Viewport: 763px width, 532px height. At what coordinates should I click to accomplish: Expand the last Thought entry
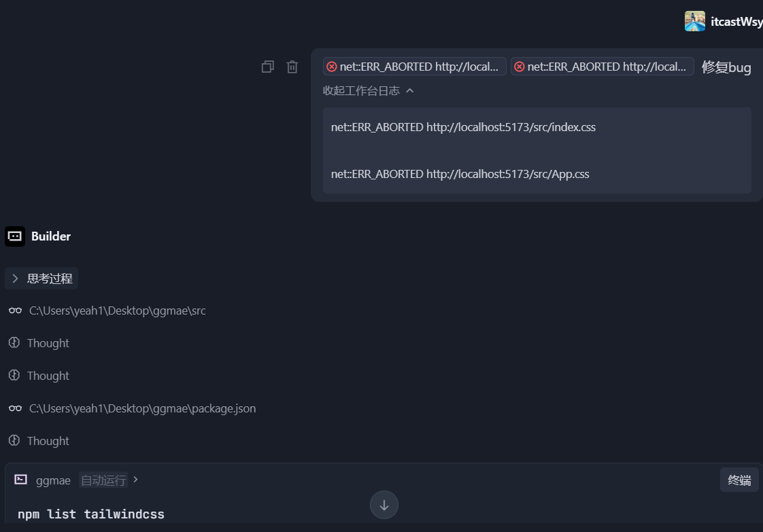click(x=48, y=441)
